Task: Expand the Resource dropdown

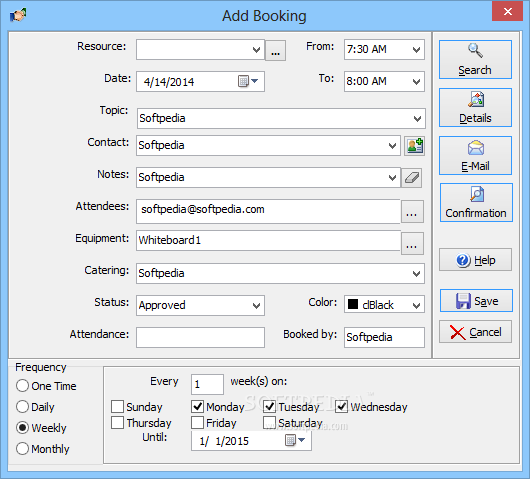Action: pyautogui.click(x=256, y=50)
